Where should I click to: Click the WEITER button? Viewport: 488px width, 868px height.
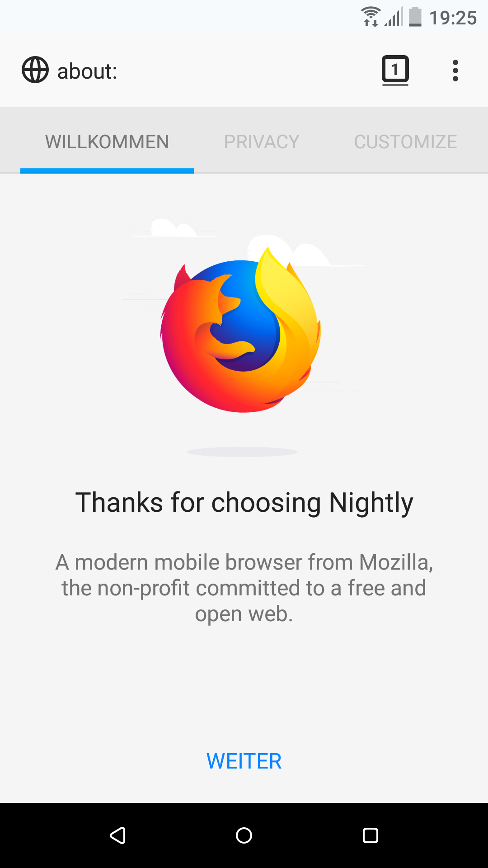(x=244, y=761)
